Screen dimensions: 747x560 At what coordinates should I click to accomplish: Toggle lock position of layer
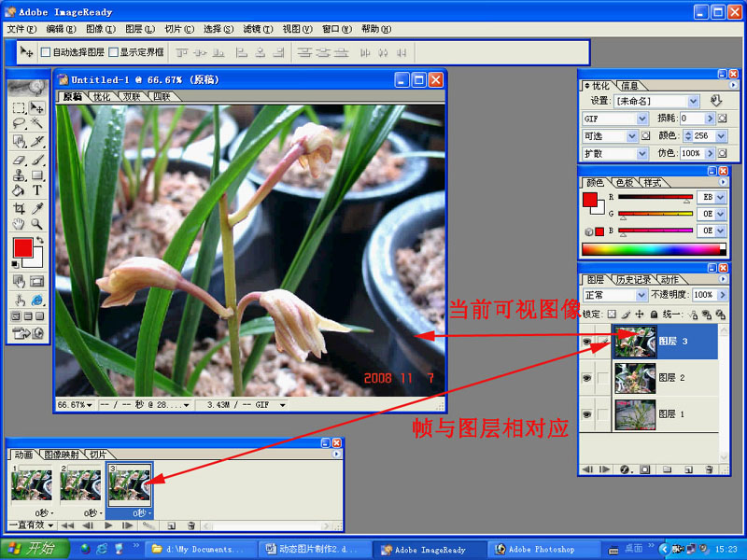[x=640, y=315]
